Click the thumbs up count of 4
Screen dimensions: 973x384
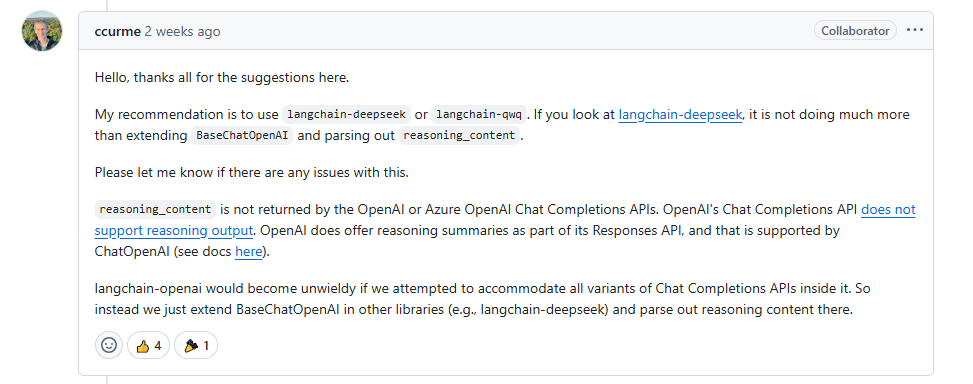[x=158, y=346]
